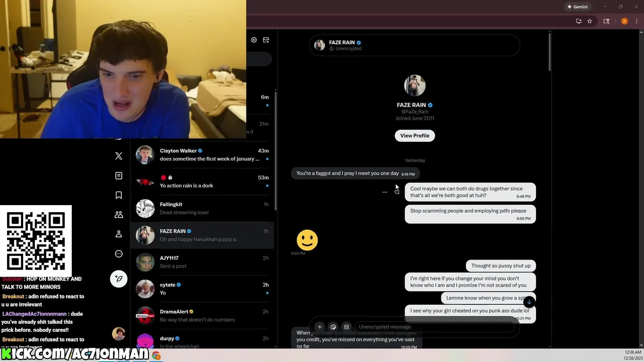Image resolution: width=644 pixels, height=362 pixels.
Task: Open the Profile icon in sidebar
Action: [119, 234]
